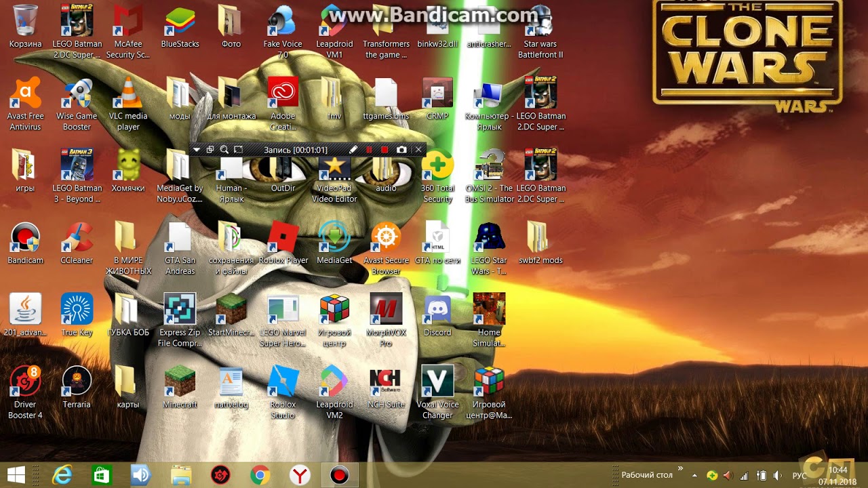Click the magnifier icon in Bandicam bar

point(224,150)
